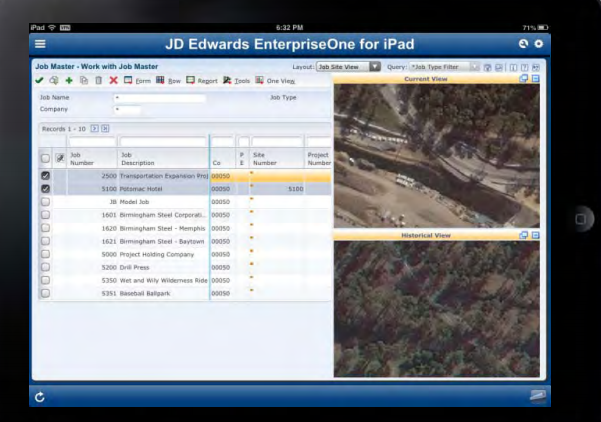
Task: Jump to the last page of records
Action: click(x=105, y=129)
